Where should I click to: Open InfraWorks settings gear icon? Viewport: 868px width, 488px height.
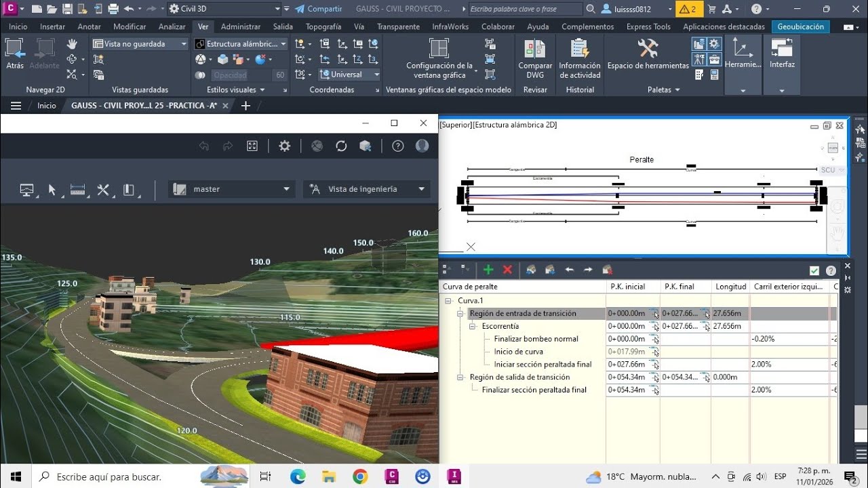[285, 146]
